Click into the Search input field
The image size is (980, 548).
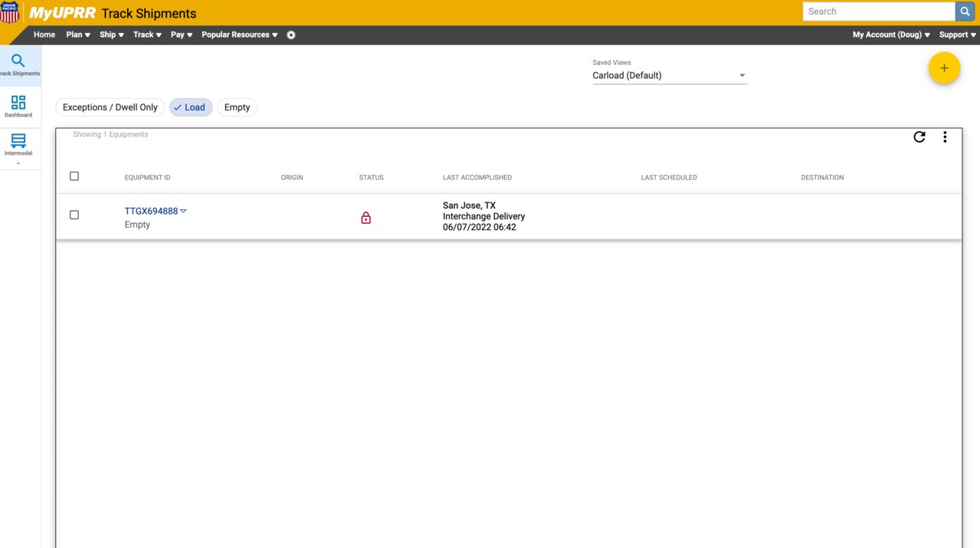click(879, 11)
